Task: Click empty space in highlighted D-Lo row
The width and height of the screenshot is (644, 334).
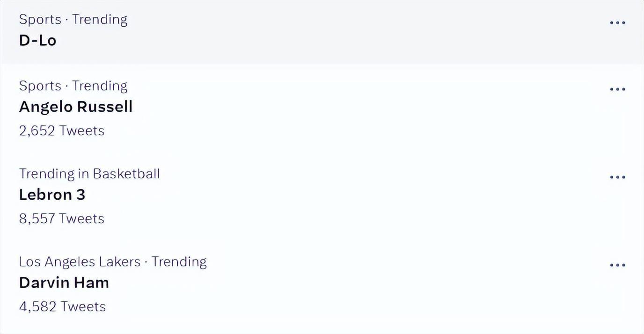Action: [x=328, y=32]
